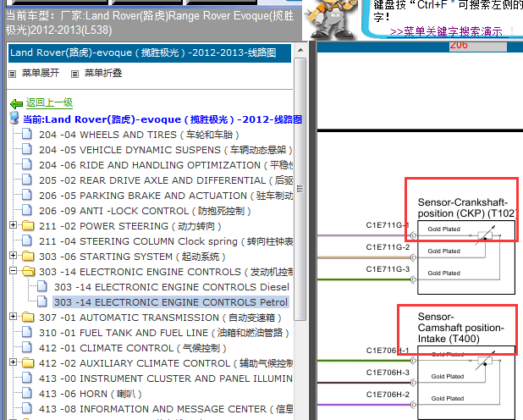Open 204-04 WHEELS AND TIRES document
This screenshot has height=420, width=523.
point(139,135)
